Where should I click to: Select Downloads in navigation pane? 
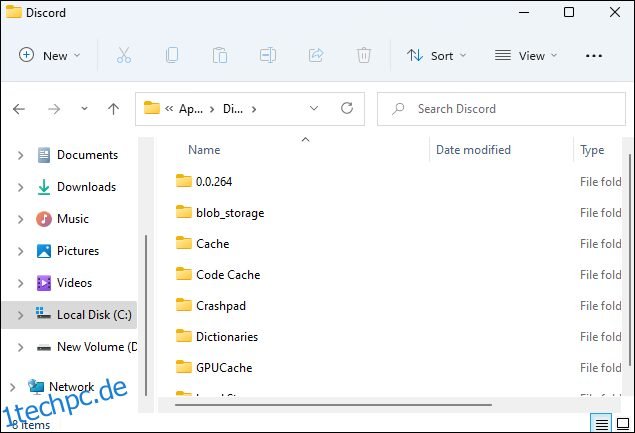(x=86, y=187)
